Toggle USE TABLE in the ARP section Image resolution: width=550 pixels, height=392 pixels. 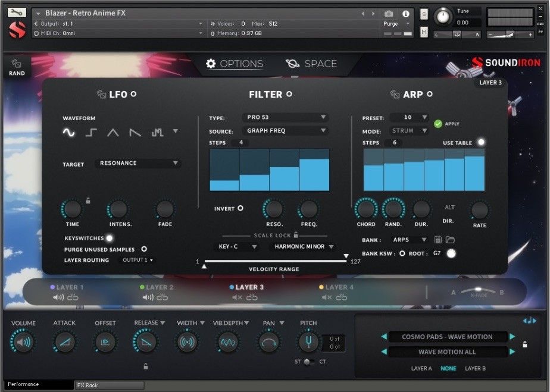[x=480, y=142]
